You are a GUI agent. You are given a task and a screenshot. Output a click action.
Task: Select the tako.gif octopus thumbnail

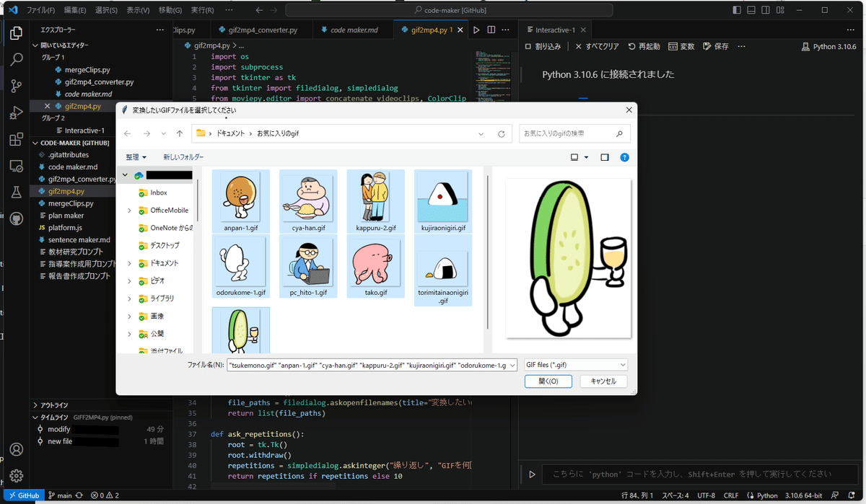(376, 268)
